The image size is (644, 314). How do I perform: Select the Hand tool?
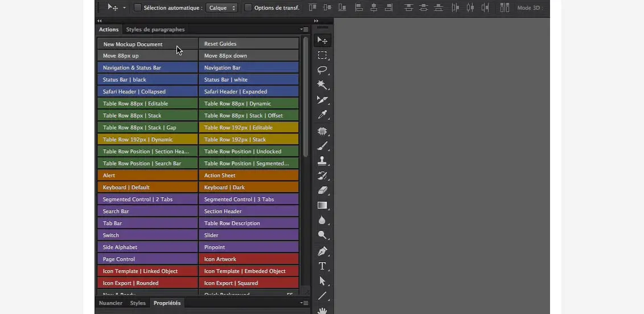(322, 310)
